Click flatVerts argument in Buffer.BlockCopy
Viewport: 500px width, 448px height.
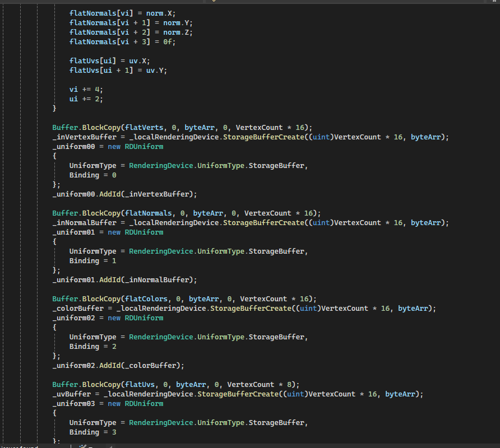coord(144,128)
